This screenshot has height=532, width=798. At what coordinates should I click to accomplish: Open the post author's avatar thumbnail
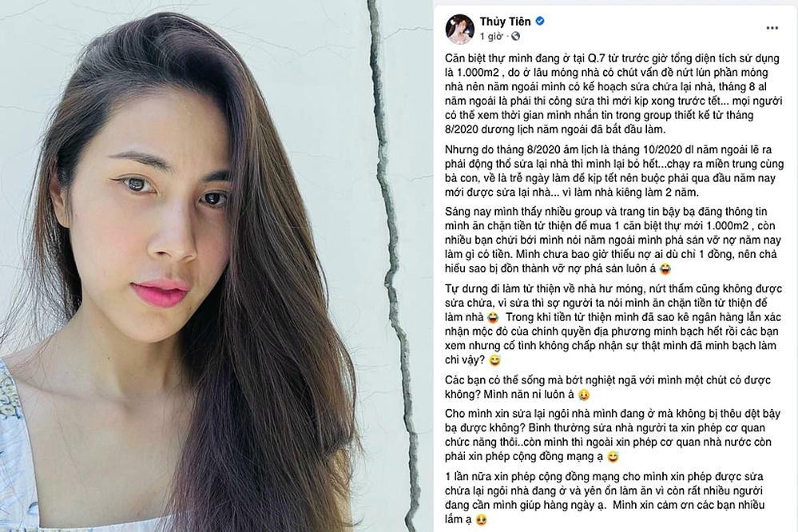point(459,29)
